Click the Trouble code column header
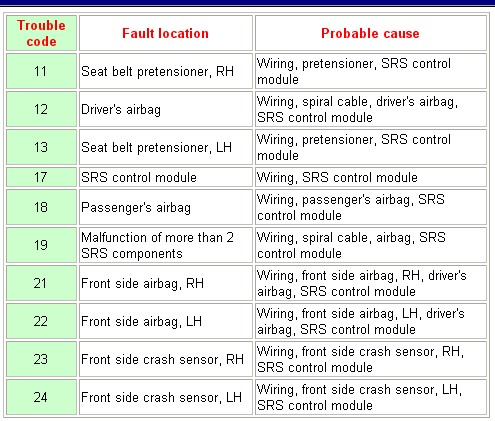 pyautogui.click(x=41, y=33)
